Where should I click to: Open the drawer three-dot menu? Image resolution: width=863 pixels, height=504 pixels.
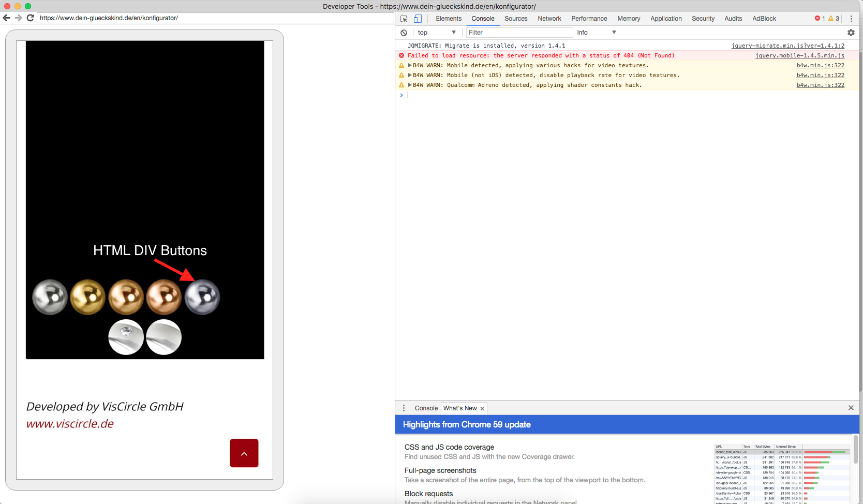point(404,408)
